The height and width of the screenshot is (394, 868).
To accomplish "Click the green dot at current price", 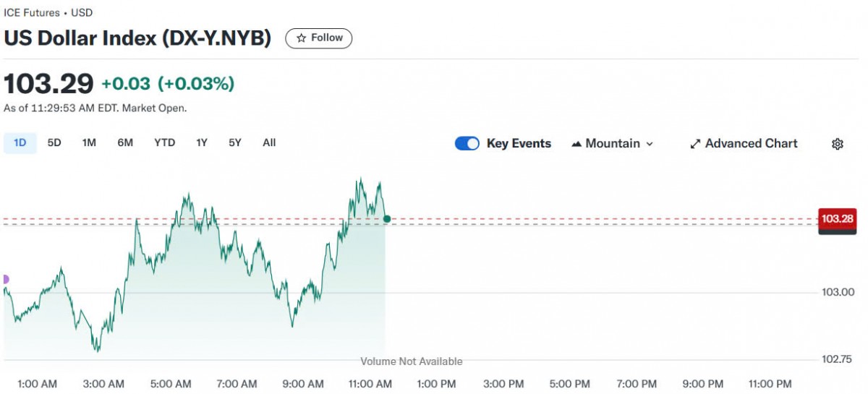I will coord(387,218).
